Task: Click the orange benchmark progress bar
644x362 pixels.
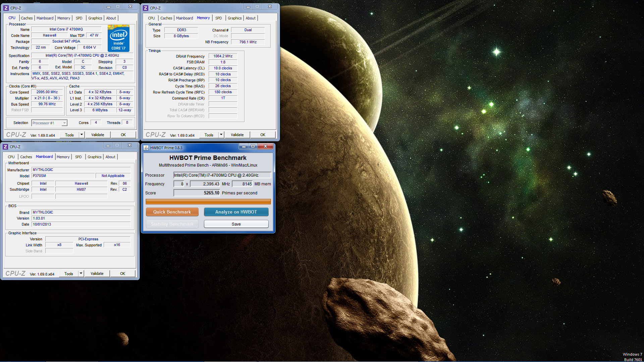Action: [x=208, y=201]
